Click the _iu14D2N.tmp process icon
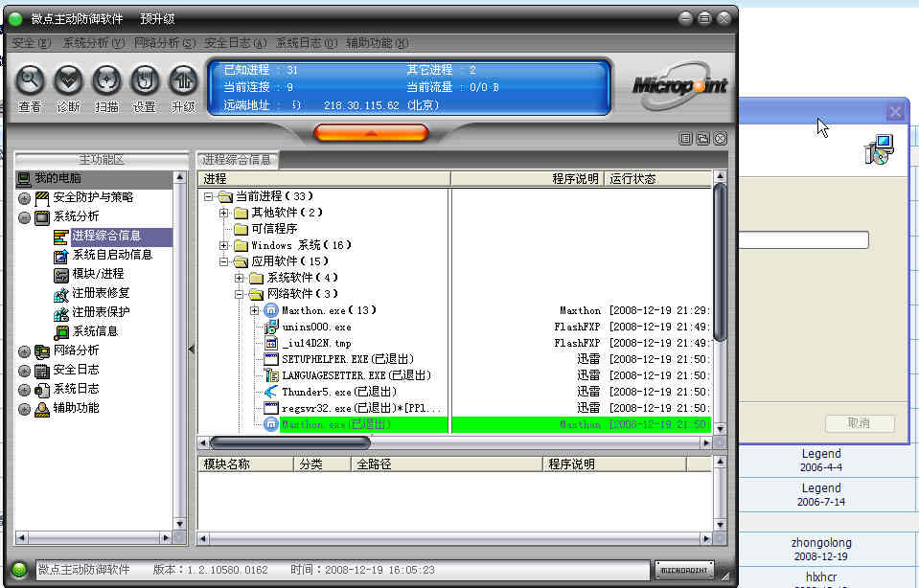 [x=271, y=343]
